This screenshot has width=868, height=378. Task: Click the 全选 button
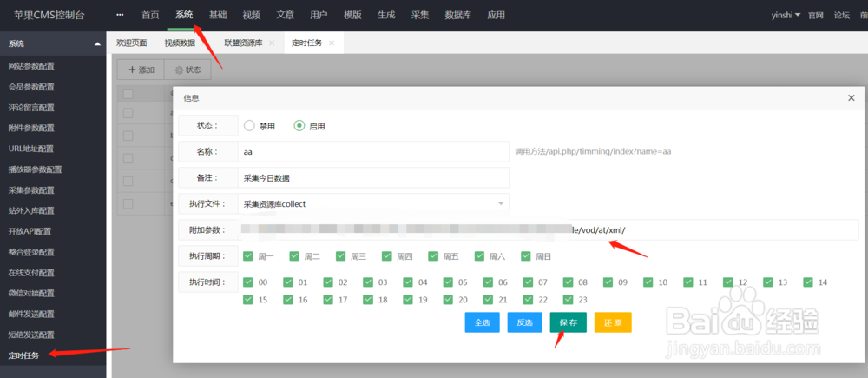pyautogui.click(x=482, y=322)
